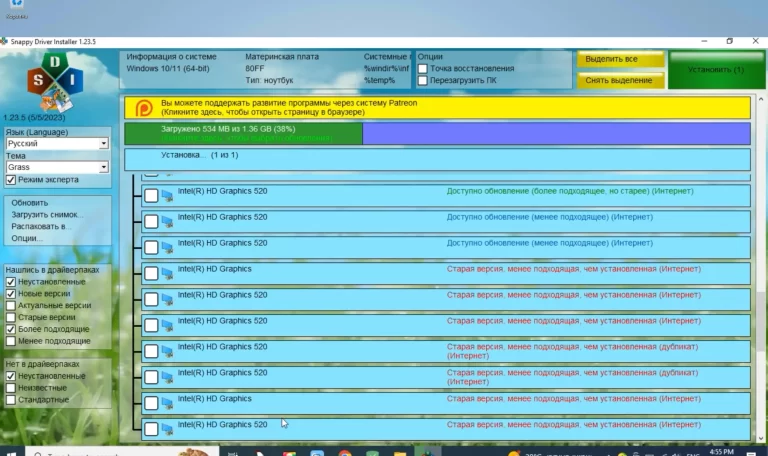Click the Patreon icon in the yellow banner

coord(144,108)
